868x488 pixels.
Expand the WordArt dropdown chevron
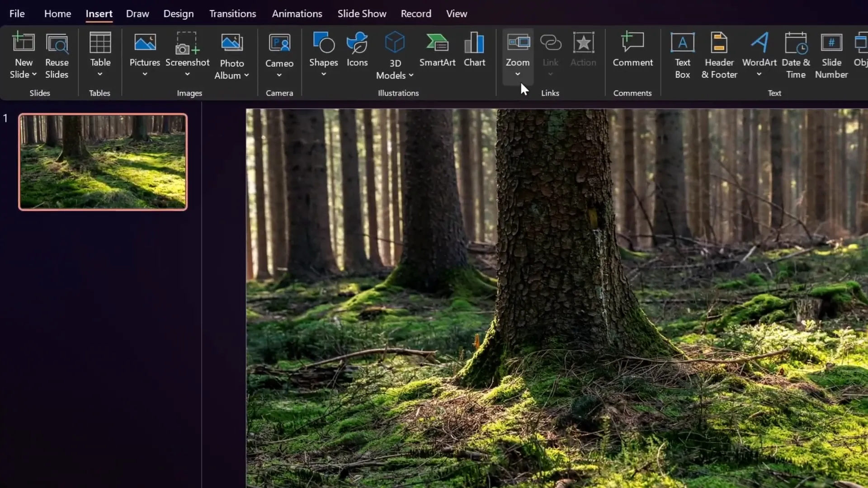tap(759, 75)
